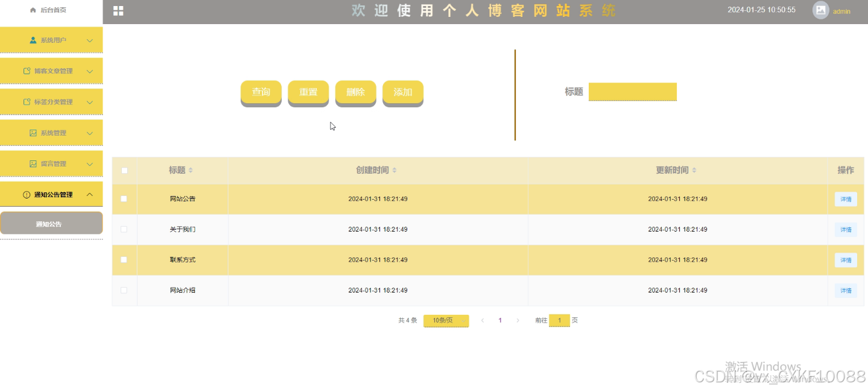Open the 系统管理 sidebar menu label
This screenshot has width=868, height=392.
pyautogui.click(x=53, y=133)
